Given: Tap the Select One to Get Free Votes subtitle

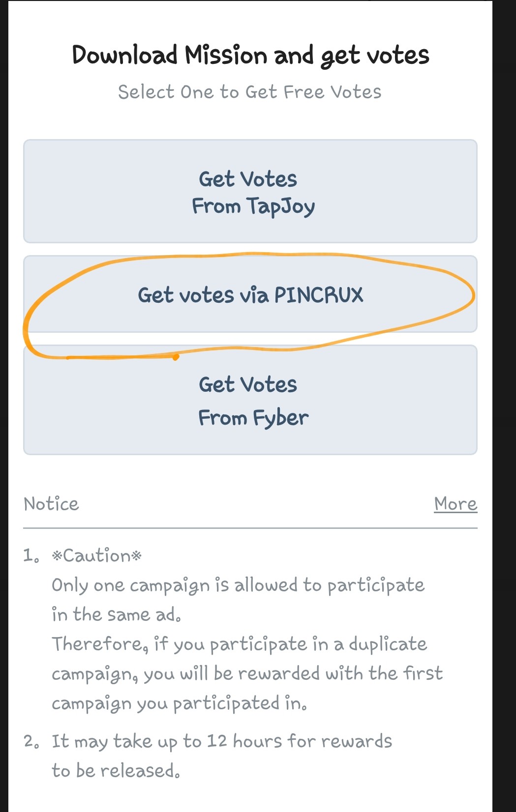Looking at the screenshot, I should [x=250, y=92].
